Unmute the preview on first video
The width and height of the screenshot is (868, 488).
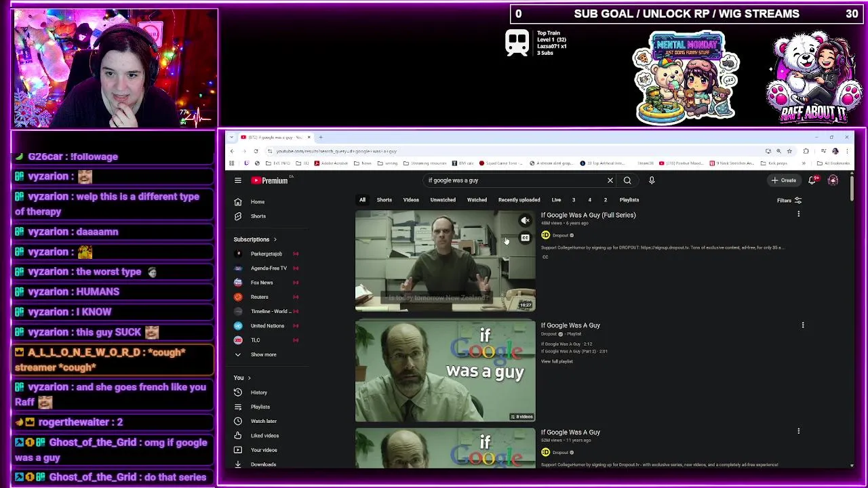click(525, 220)
